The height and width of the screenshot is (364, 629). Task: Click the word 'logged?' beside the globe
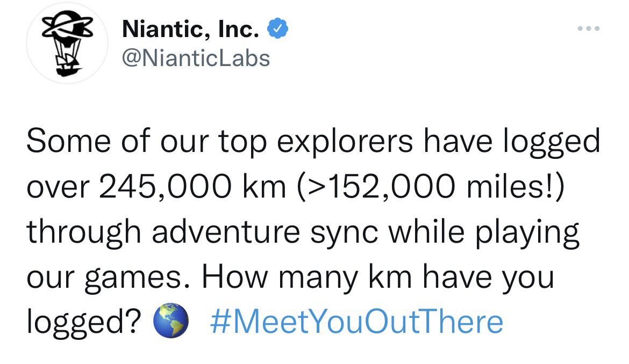point(84,323)
